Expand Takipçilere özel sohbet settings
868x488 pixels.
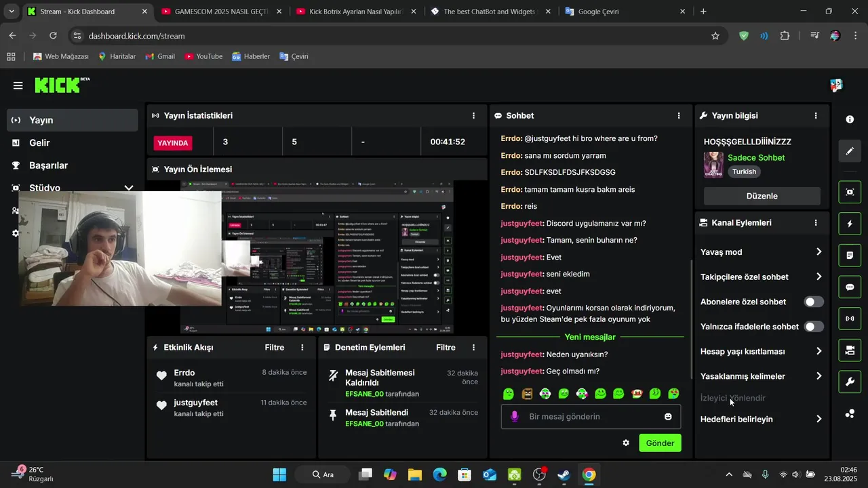tap(762, 277)
